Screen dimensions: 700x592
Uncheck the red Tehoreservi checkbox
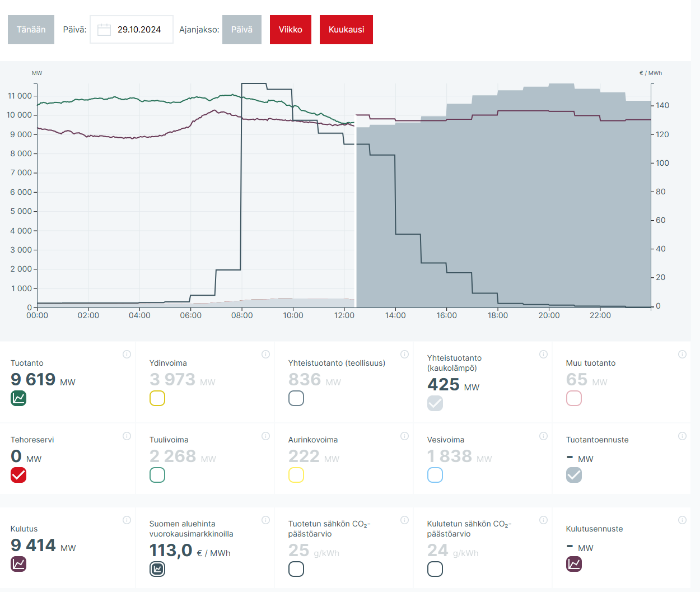coord(18,475)
